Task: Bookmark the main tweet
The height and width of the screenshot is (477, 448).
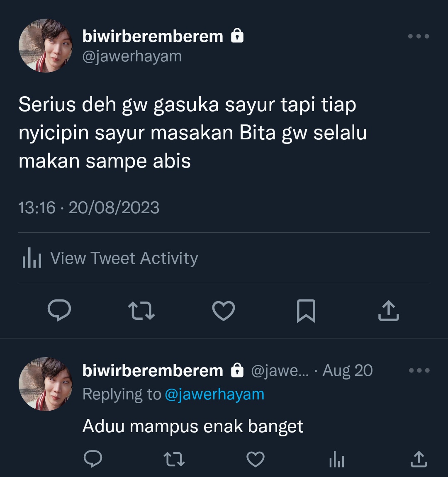Action: pos(306,311)
